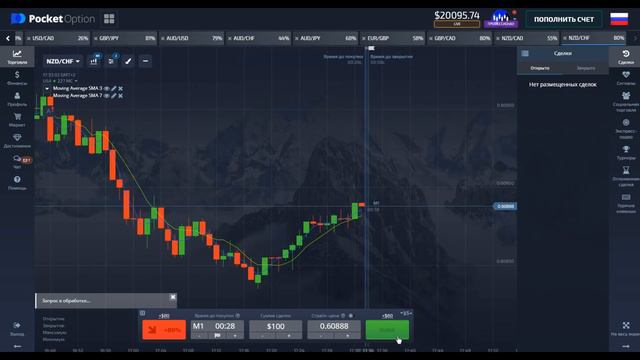The height and width of the screenshot is (360, 640).
Task: Toggle visibility of Moving Average SMA 7
Action: click(x=107, y=96)
